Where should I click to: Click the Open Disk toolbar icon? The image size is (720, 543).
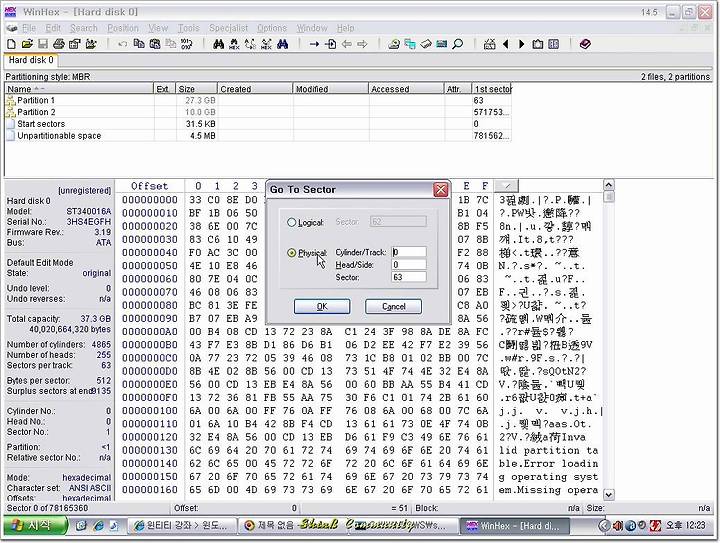pos(394,44)
